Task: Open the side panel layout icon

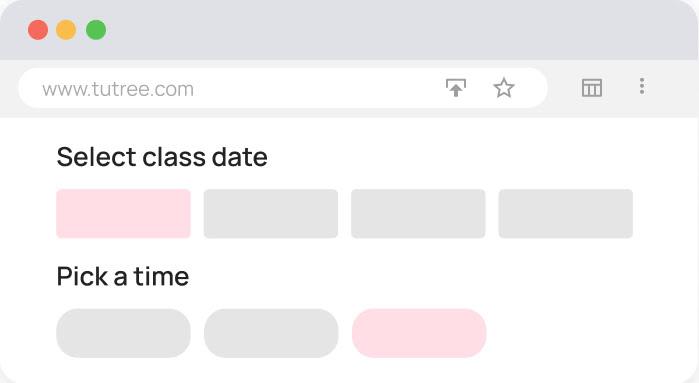Action: pos(592,88)
